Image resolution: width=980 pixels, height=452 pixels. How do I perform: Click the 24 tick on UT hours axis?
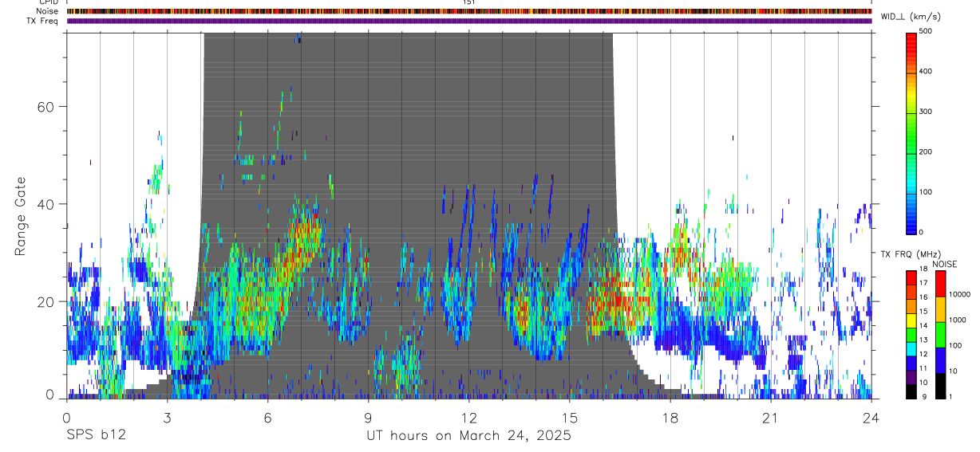click(871, 417)
